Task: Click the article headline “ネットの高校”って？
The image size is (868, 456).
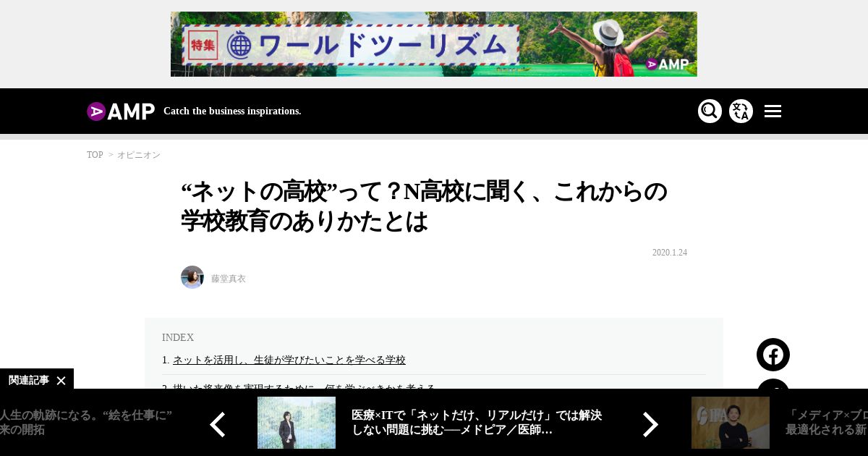Action: pyautogui.click(x=424, y=206)
